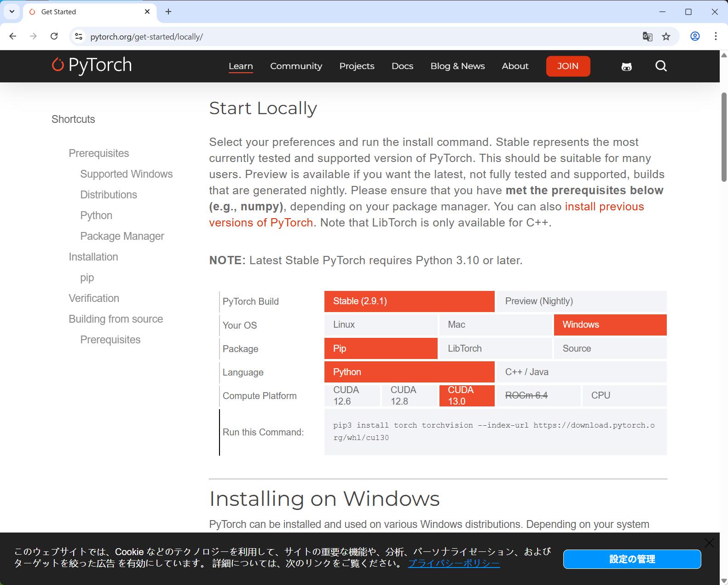Open the Chrome profile avatar icon
This screenshot has width=728, height=585.
point(695,36)
